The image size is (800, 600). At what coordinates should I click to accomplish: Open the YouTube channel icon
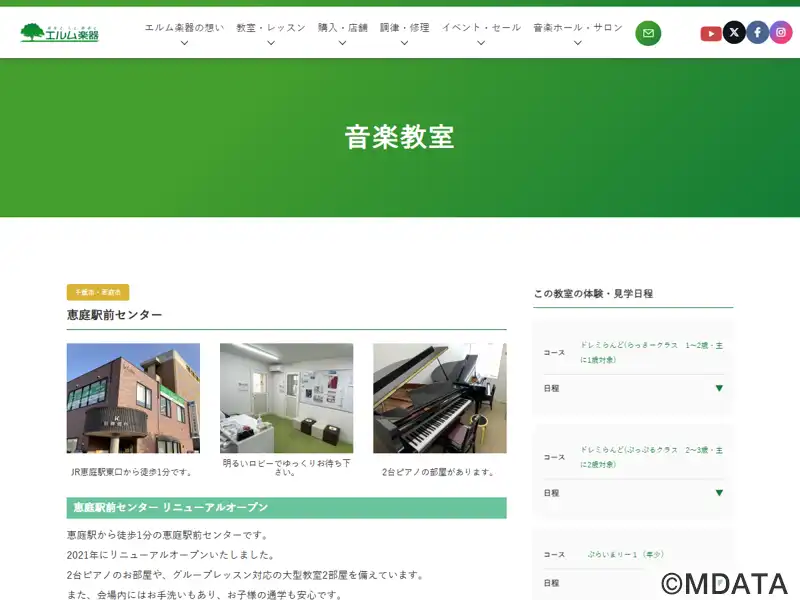point(710,34)
